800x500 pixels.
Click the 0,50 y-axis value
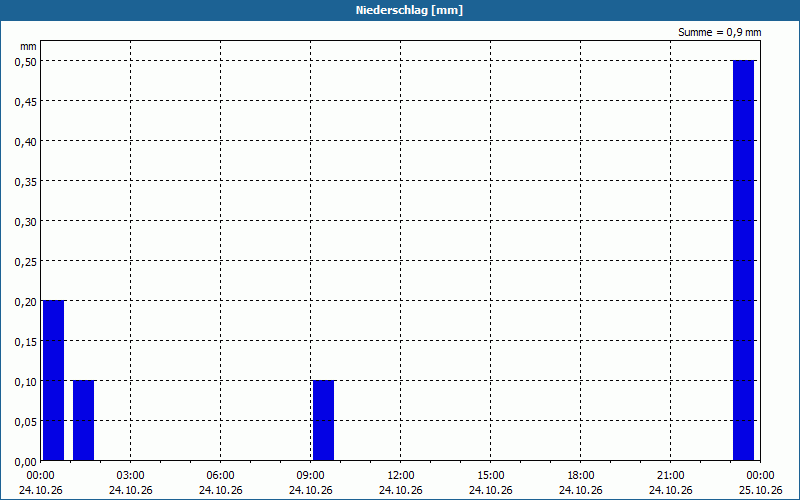[x=26, y=61]
